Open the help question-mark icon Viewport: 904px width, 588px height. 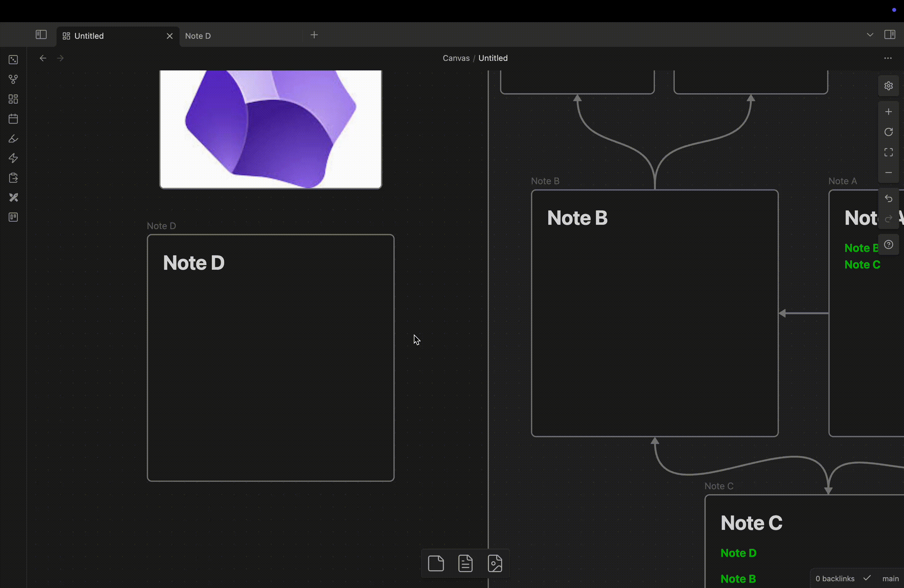pyautogui.click(x=889, y=244)
